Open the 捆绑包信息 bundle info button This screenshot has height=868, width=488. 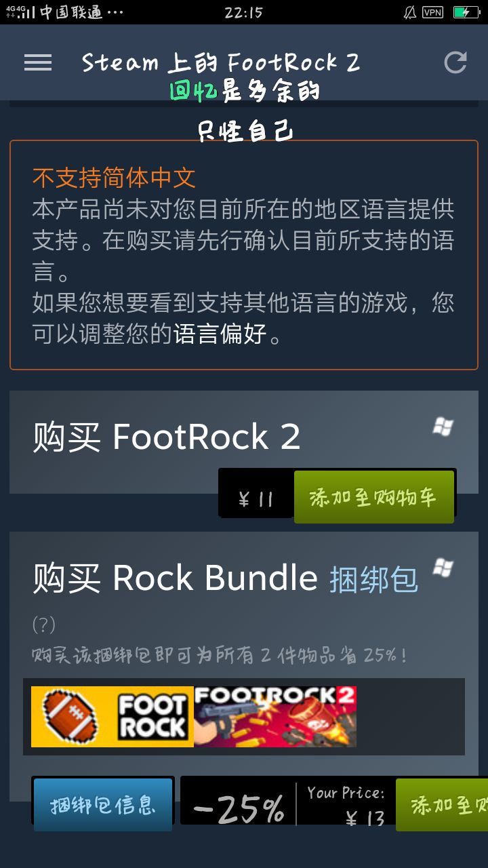click(103, 805)
